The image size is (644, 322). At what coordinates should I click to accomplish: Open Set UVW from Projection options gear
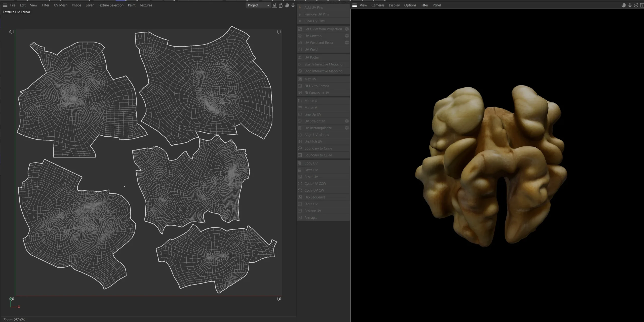point(347,29)
